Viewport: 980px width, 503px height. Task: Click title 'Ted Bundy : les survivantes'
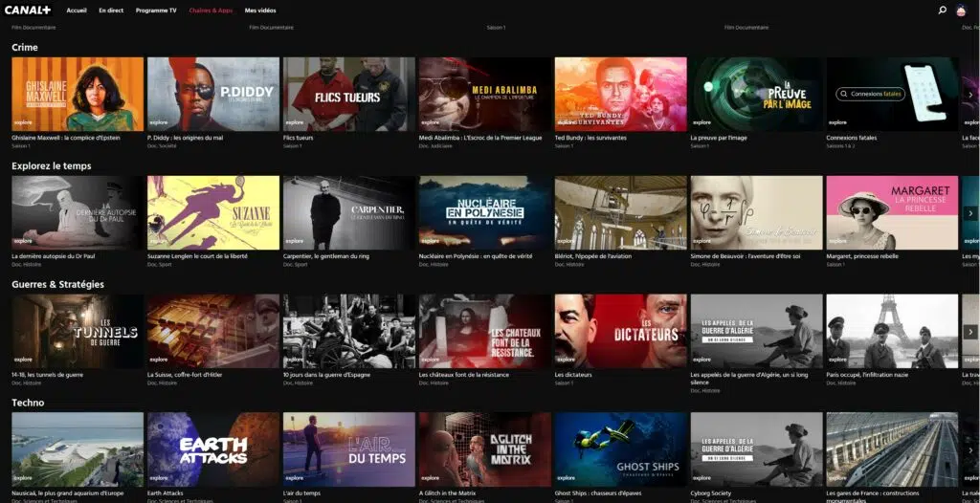(x=590, y=138)
